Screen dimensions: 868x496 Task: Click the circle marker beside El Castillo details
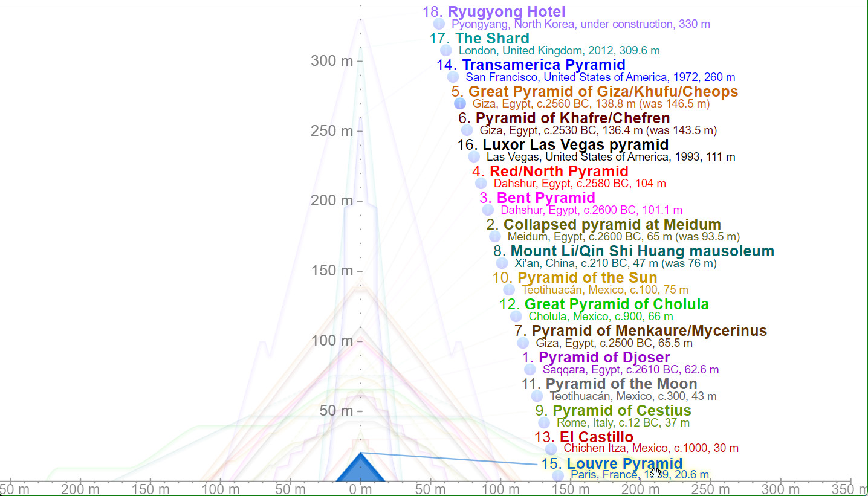[x=551, y=449]
